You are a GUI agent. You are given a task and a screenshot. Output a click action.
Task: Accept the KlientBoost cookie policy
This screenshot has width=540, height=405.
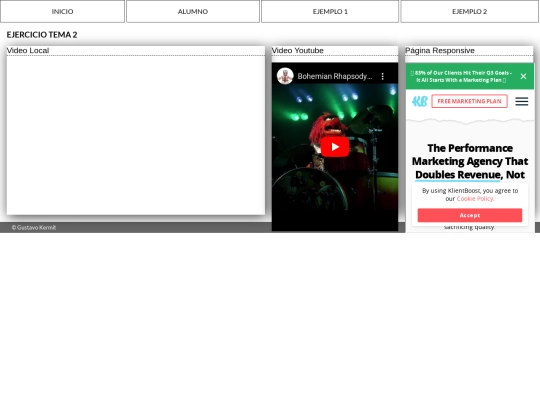(470, 215)
